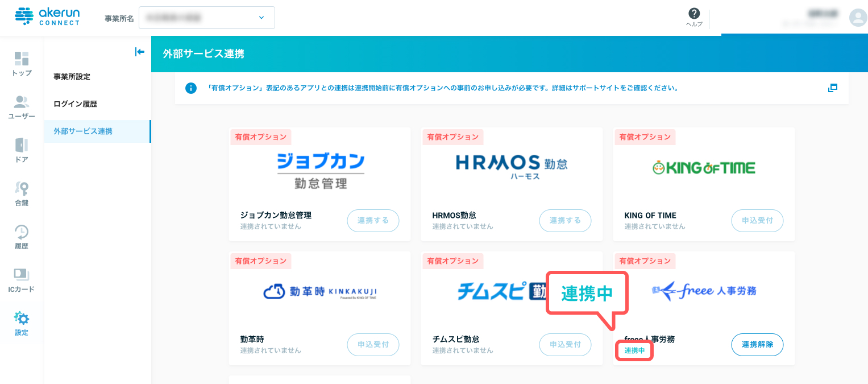
Task: Click 連携されていません status under チムスピ勤怠
Action: [463, 350]
